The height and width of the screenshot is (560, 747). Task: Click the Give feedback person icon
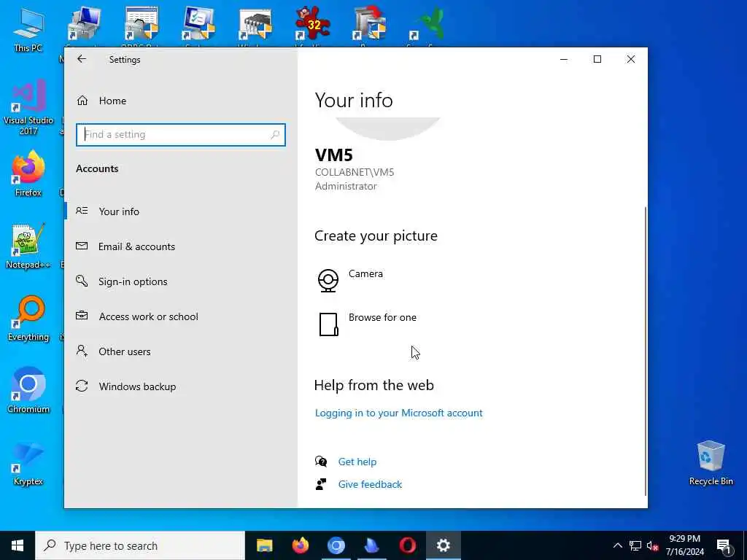click(x=321, y=484)
